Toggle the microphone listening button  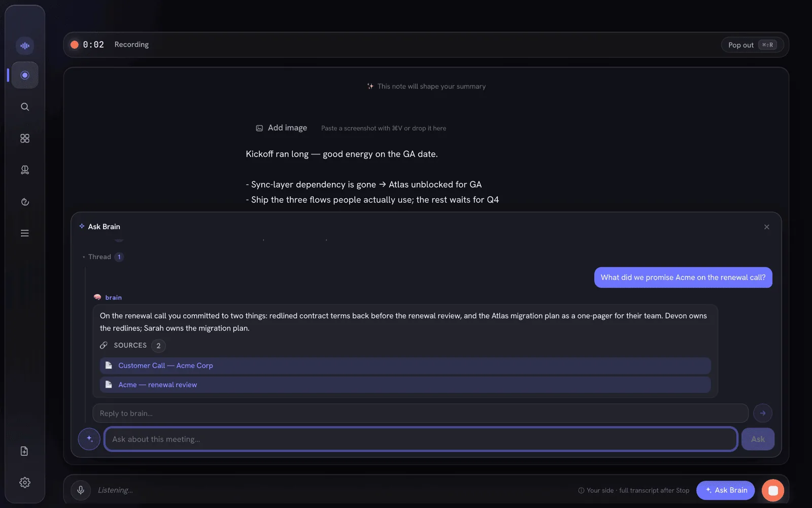tap(81, 490)
